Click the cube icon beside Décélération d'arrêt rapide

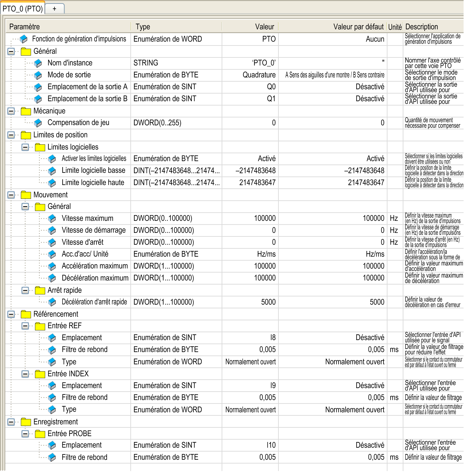tap(52, 302)
